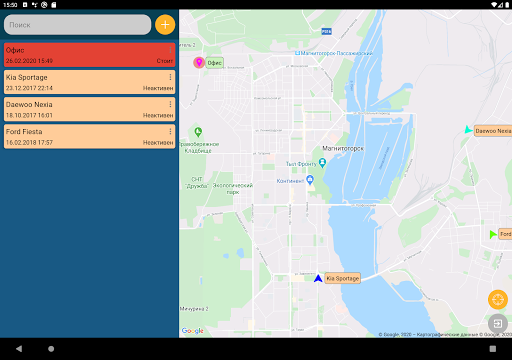Viewport: 512px width, 360px height.
Task: Focus the Поиск search field
Action: coord(77,25)
